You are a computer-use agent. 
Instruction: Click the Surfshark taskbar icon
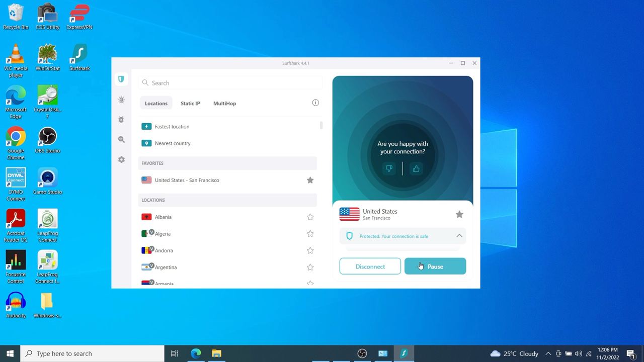[x=404, y=353]
